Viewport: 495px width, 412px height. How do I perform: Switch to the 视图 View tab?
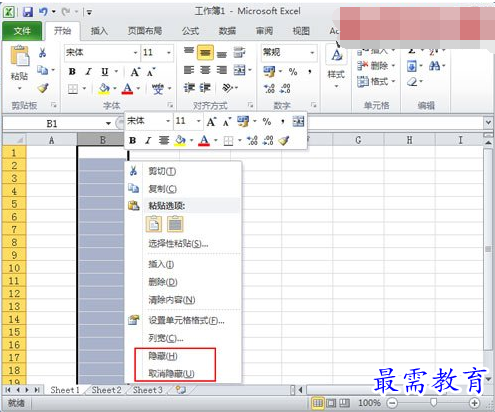(x=301, y=31)
